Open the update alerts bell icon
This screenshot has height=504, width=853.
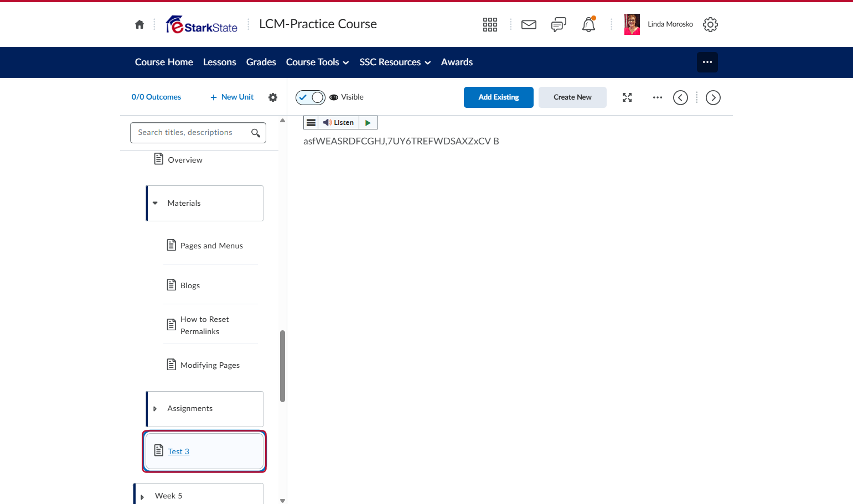click(588, 24)
